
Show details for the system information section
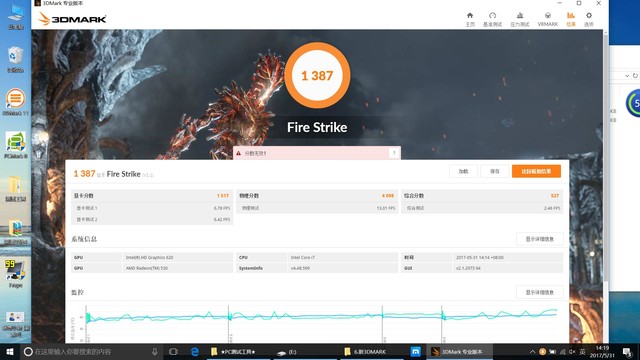tap(540, 239)
